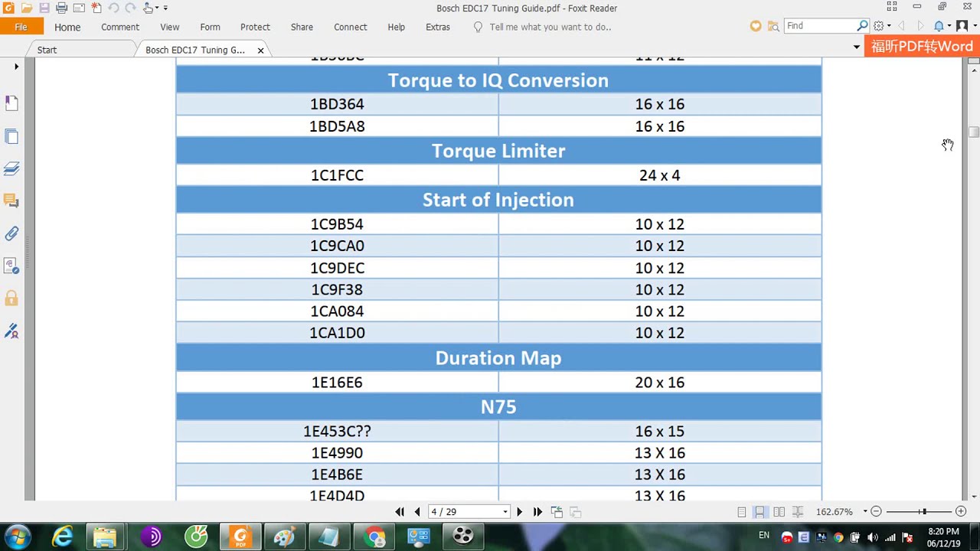Open the page number dropdown arrow
This screenshot has height=551, width=980.
(505, 512)
